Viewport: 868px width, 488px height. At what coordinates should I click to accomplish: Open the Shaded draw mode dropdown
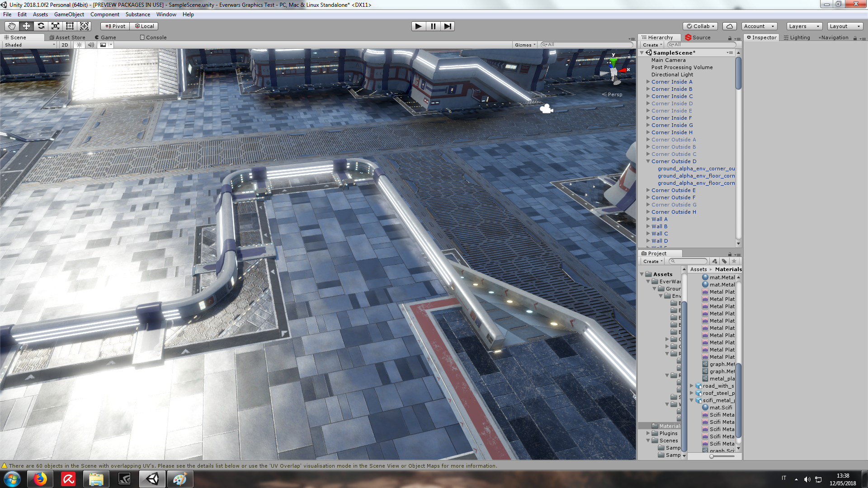click(29, 45)
